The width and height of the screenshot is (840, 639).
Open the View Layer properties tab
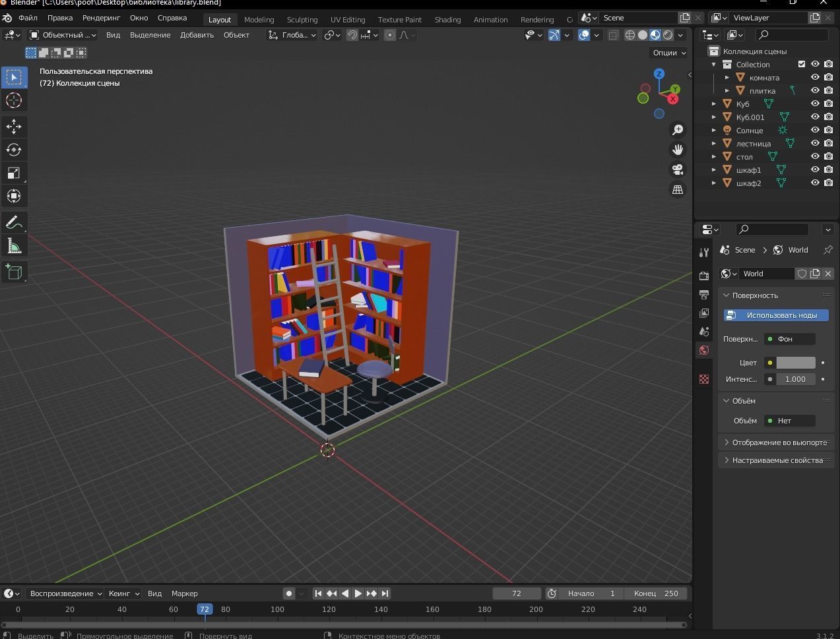704,313
